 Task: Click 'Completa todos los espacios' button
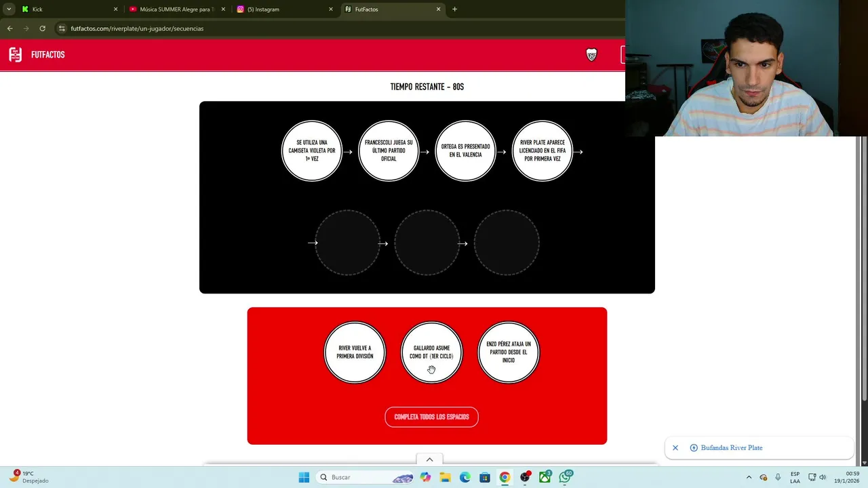coord(431,417)
